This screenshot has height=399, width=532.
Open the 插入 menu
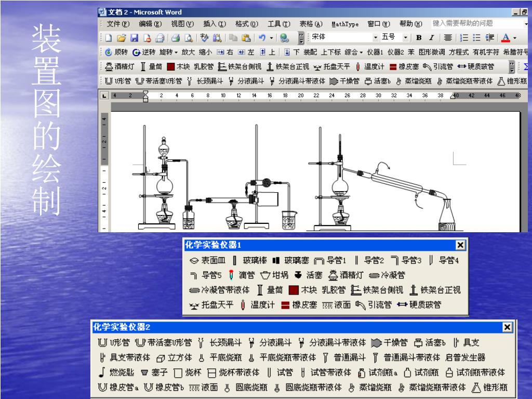(x=215, y=24)
